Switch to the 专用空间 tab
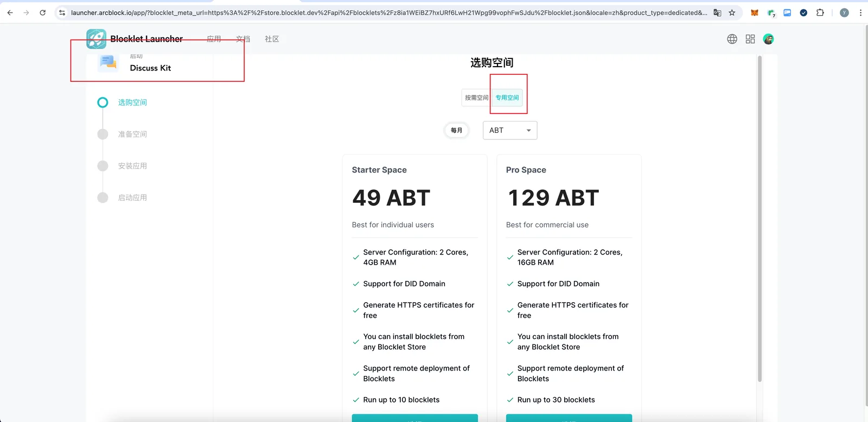 507,98
